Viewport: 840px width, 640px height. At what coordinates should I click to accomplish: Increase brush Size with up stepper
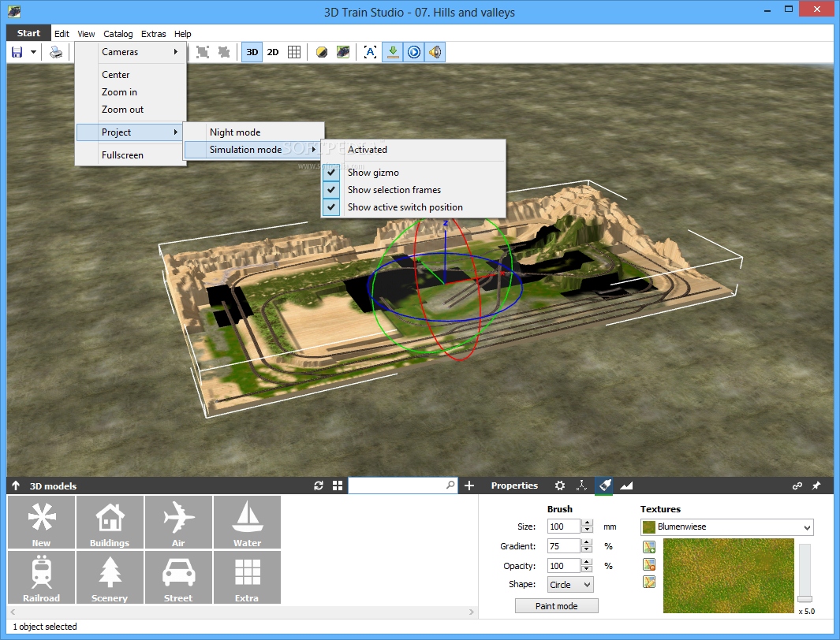pos(587,523)
